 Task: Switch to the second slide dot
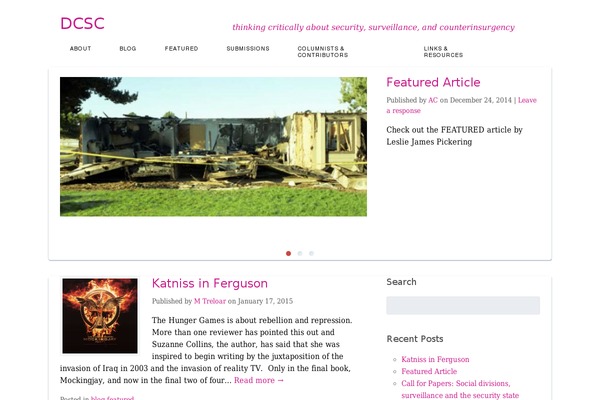300,253
